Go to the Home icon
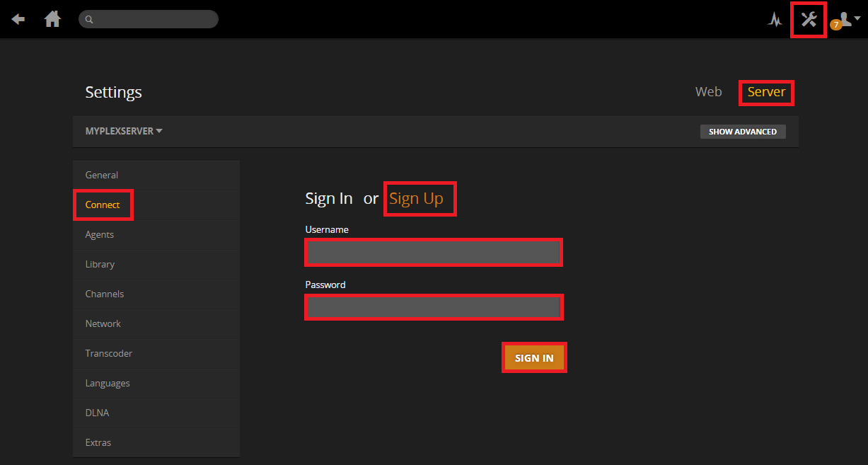The height and width of the screenshot is (465, 868). (x=53, y=19)
